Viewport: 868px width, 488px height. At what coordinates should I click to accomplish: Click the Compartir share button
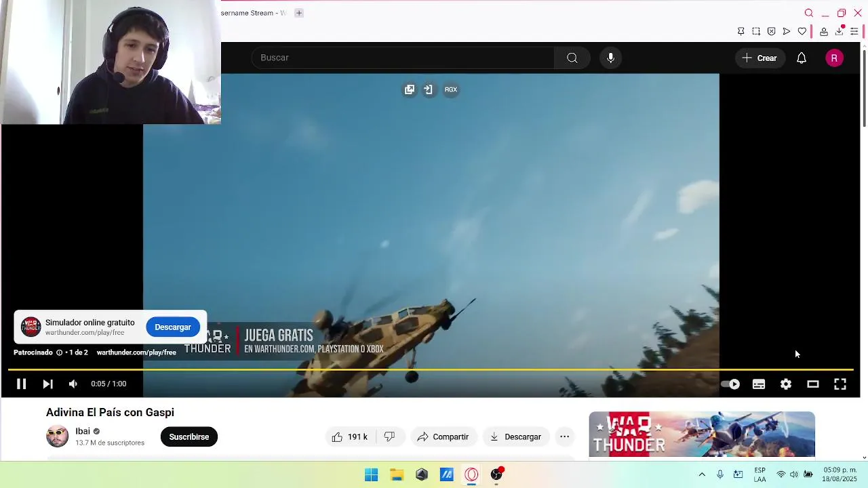click(443, 436)
